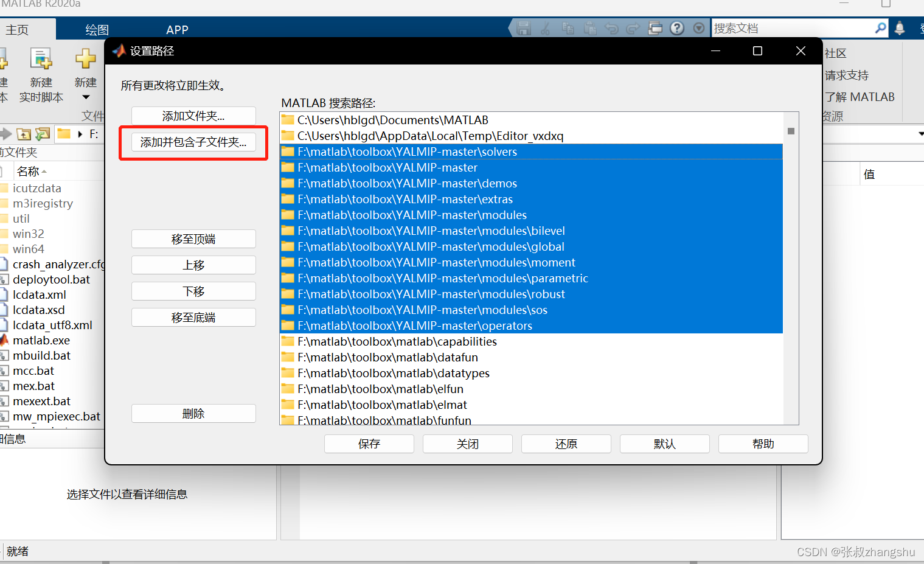Click the up-one-folder icon
Viewport: 924px width, 564px height.
24,134
